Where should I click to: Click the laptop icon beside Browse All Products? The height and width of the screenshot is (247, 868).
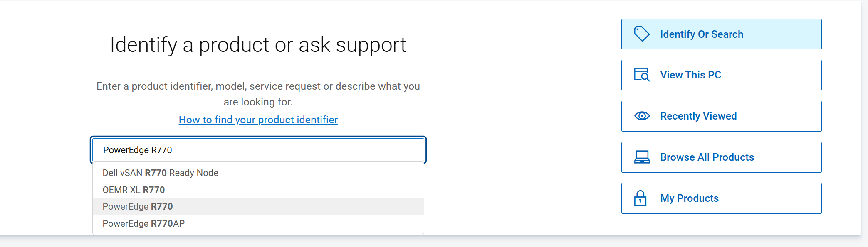click(642, 157)
